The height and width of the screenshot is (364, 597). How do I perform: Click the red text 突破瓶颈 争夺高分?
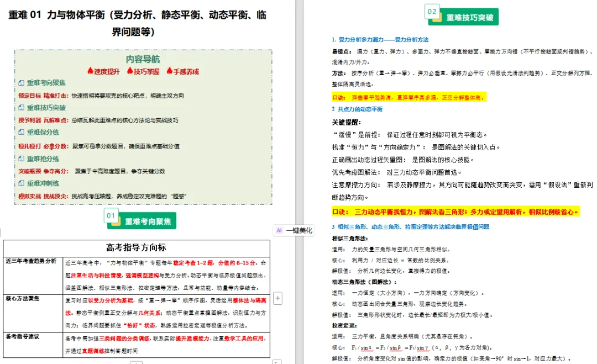click(44, 172)
